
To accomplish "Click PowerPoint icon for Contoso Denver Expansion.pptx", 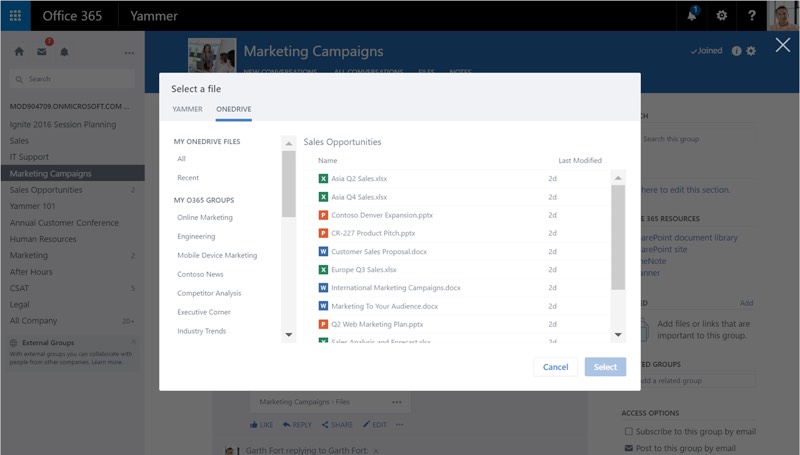I will [323, 215].
